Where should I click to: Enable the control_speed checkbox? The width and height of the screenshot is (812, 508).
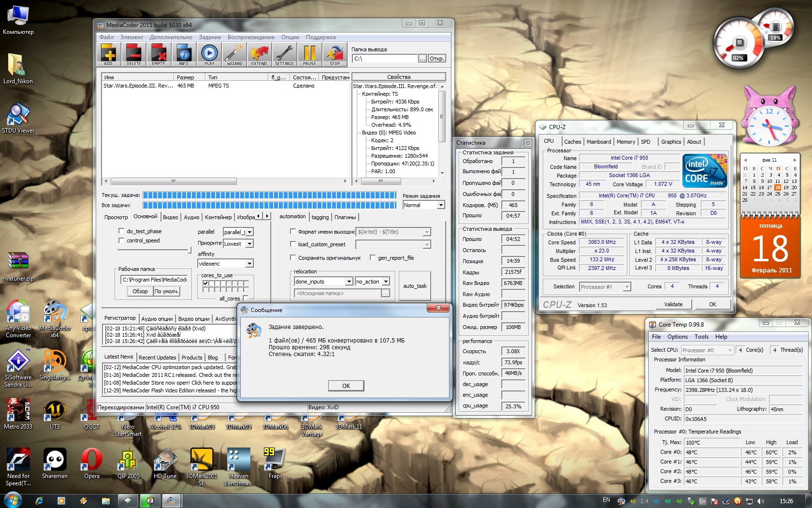point(121,240)
